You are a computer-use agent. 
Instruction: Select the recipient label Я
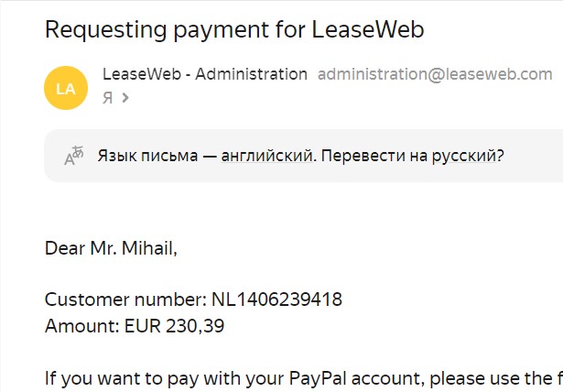click(x=108, y=98)
